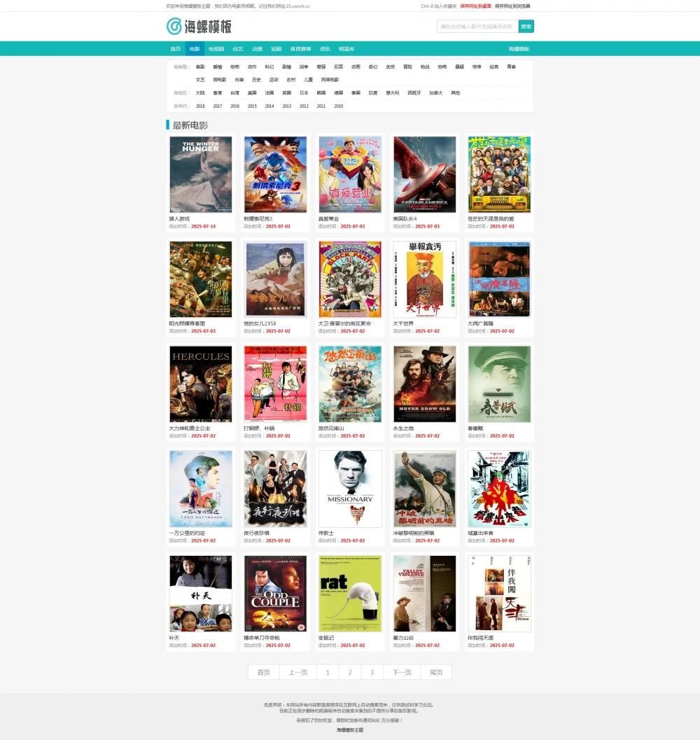This screenshot has width=700, height=740.
Task: Click the 海螺模板 conch logo icon
Action: click(x=174, y=27)
